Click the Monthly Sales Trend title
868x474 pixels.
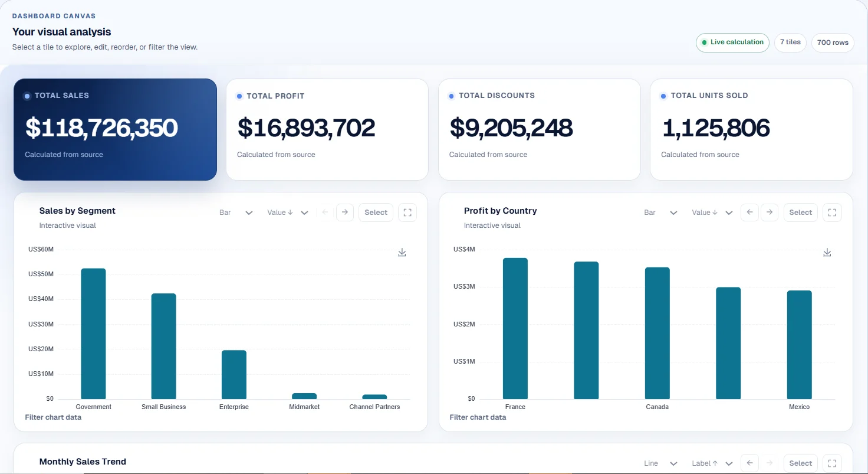coord(83,462)
